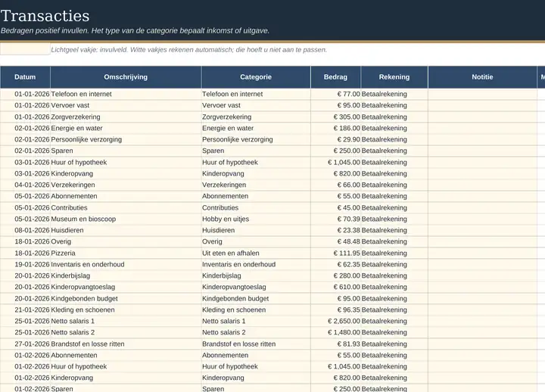Click Omschrijving cell 'Inventaris en onderhoud'

point(126,264)
